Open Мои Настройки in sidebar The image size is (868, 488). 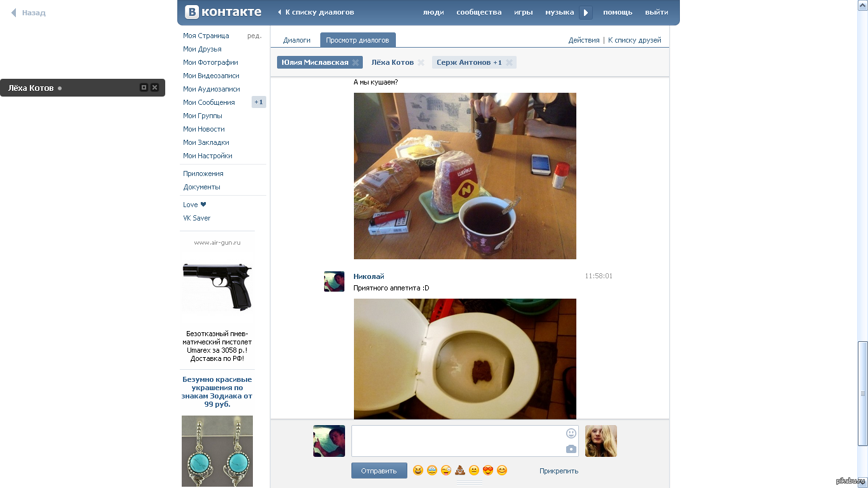click(x=208, y=156)
